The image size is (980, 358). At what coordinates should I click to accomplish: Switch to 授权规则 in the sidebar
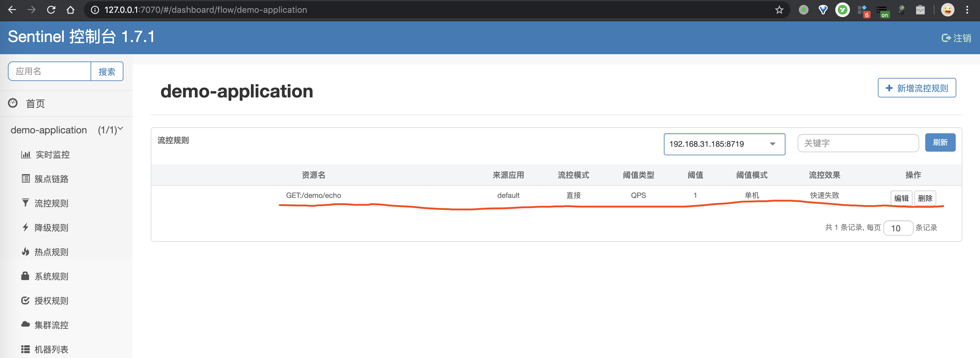51,300
